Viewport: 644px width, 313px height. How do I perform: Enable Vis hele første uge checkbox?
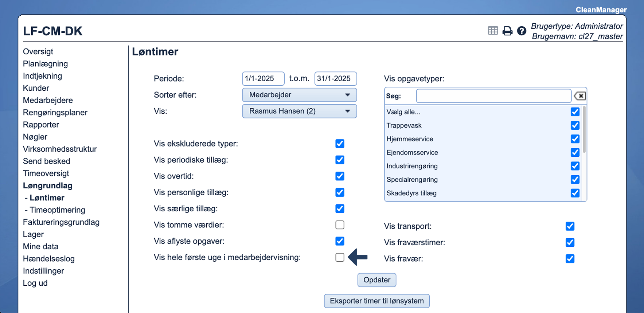(x=340, y=257)
